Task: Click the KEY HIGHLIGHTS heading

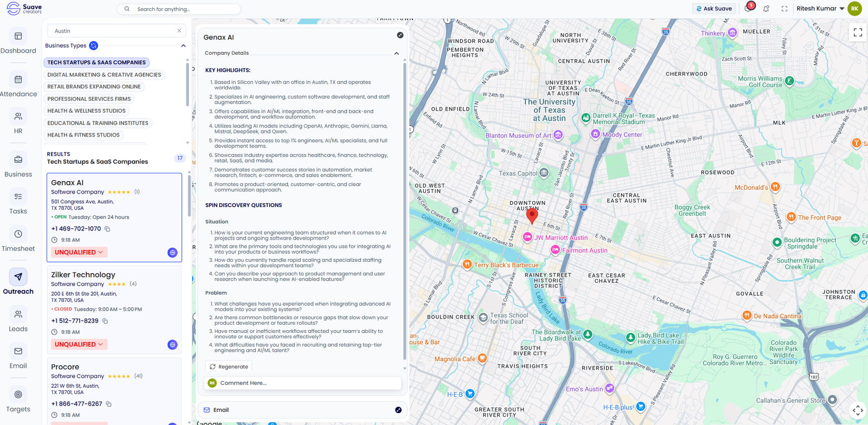Action: coord(228,70)
